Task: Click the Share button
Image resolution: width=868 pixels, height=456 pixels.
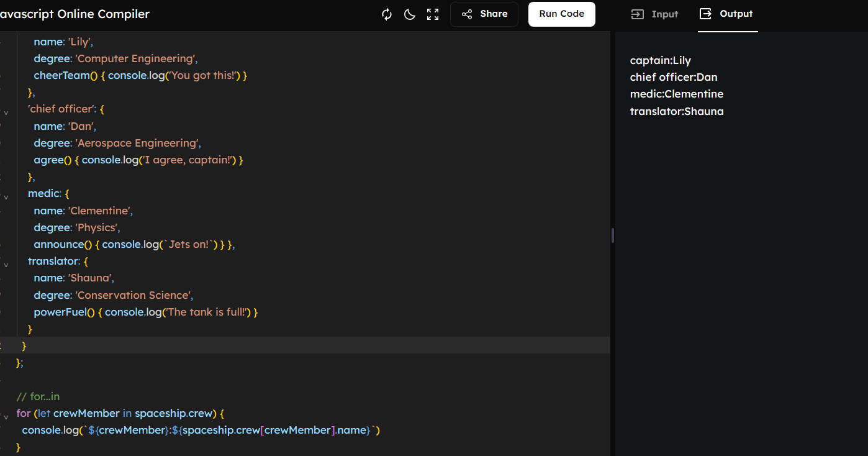Action: coord(484,14)
